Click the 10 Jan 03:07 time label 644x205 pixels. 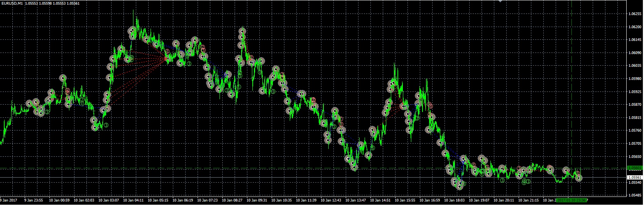tap(109, 201)
